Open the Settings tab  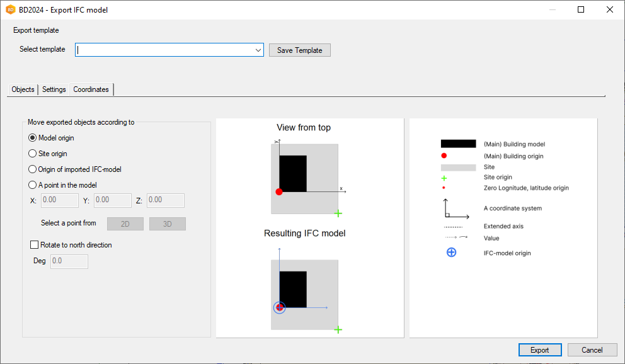54,89
